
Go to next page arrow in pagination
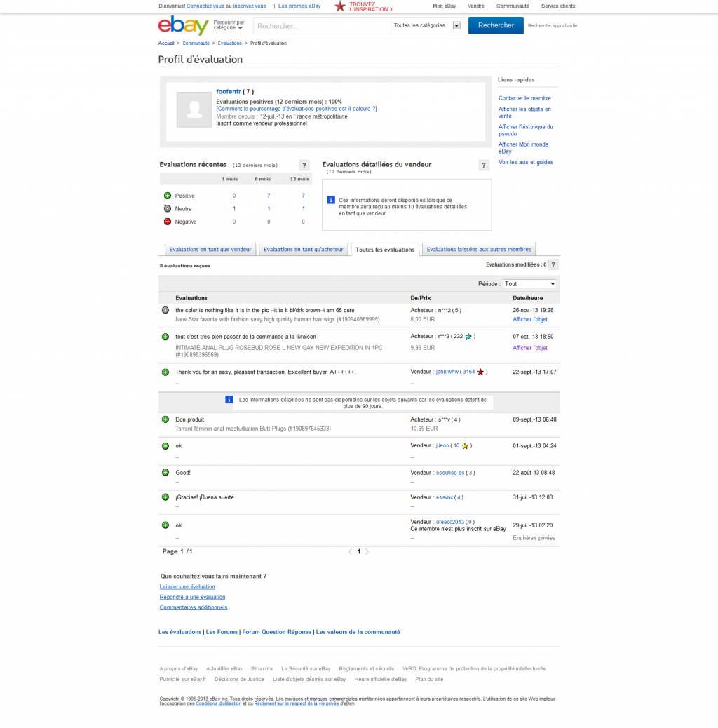click(x=367, y=551)
